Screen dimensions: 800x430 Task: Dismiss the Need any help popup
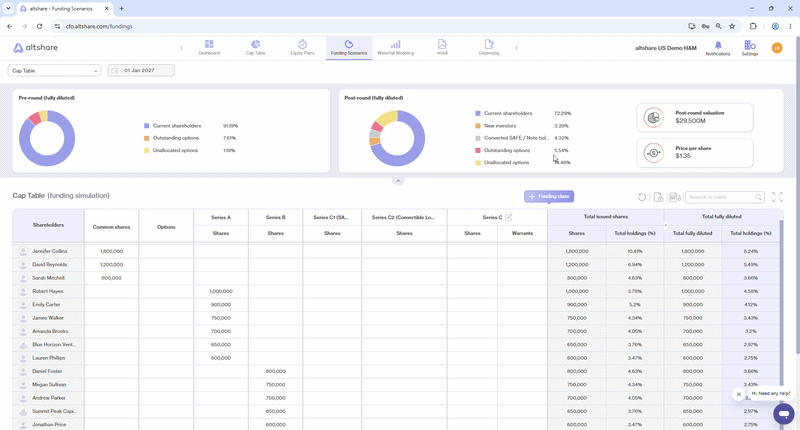pyautogui.click(x=738, y=394)
